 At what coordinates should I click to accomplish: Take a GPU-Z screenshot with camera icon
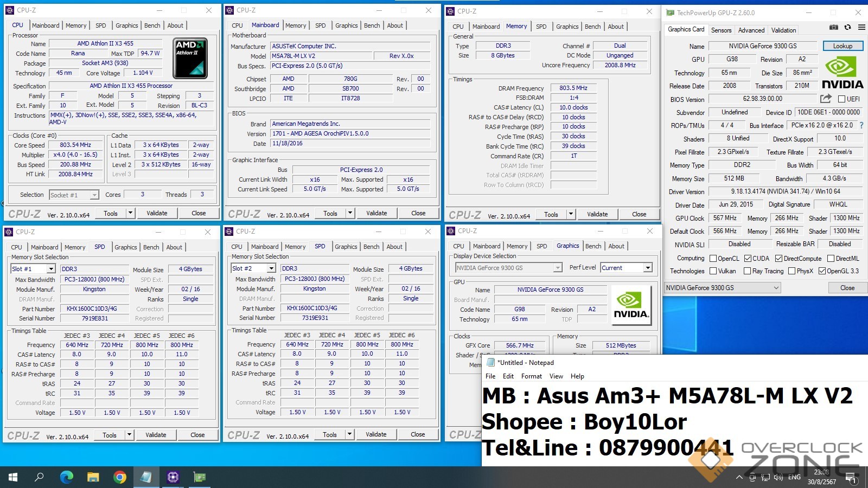pos(834,27)
